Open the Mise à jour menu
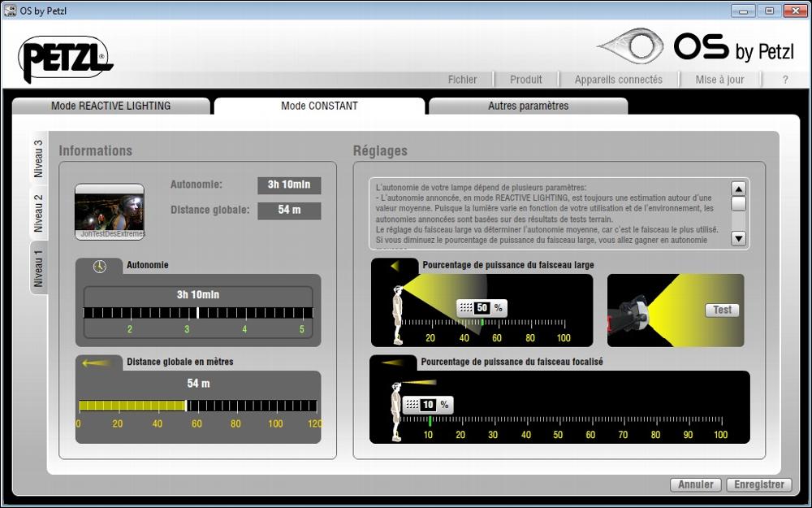812x508 pixels. 719,80
